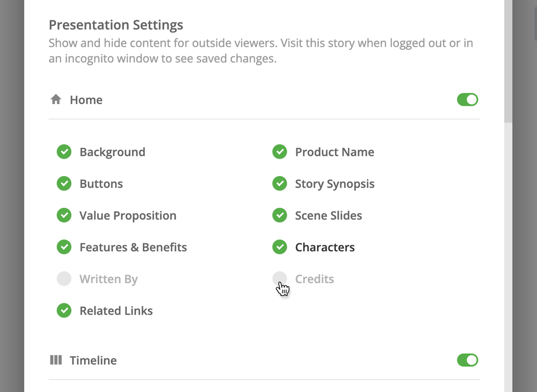
Task: Hide the Value Proposition section
Action: click(64, 215)
